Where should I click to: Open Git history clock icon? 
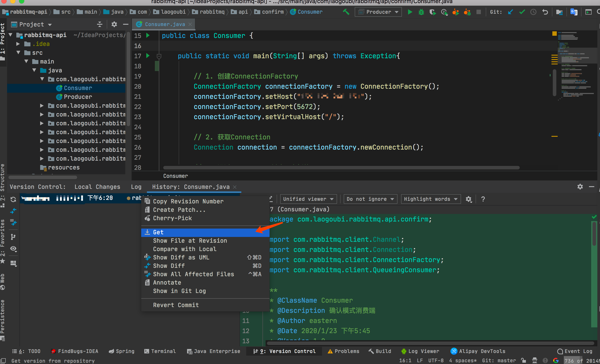coord(533,12)
